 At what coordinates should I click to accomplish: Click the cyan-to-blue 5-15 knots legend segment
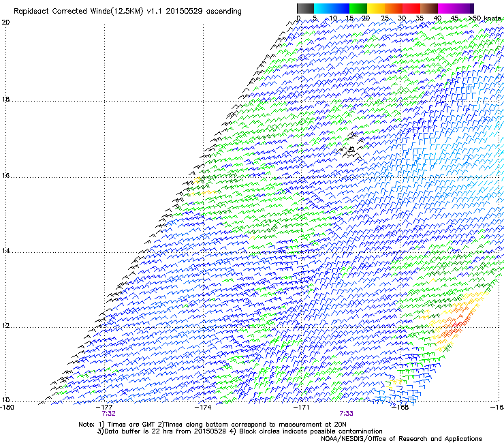(332, 8)
